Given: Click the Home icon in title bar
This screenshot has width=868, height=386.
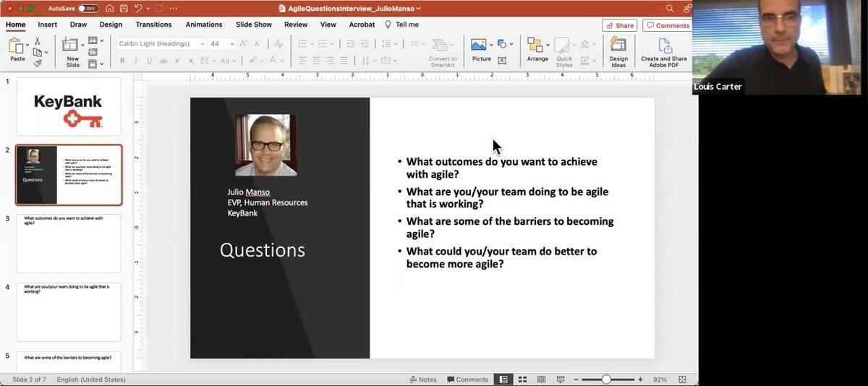Looking at the screenshot, I should [110, 9].
